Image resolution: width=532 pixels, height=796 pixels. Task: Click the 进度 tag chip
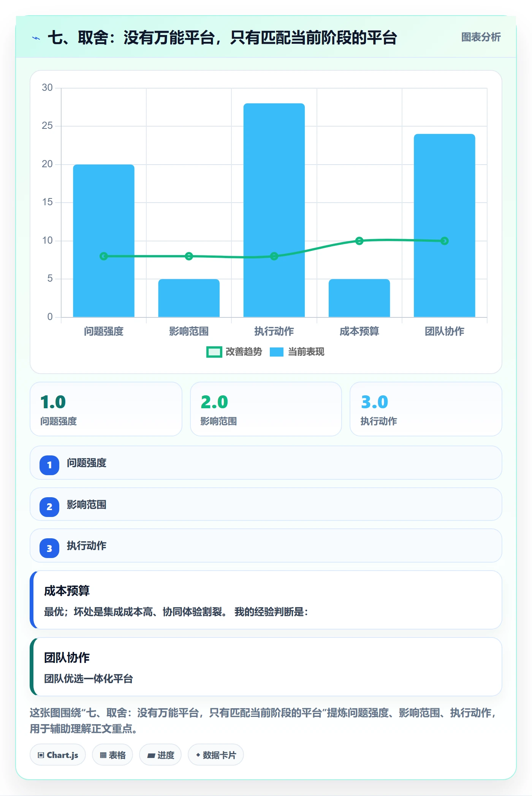tap(160, 755)
